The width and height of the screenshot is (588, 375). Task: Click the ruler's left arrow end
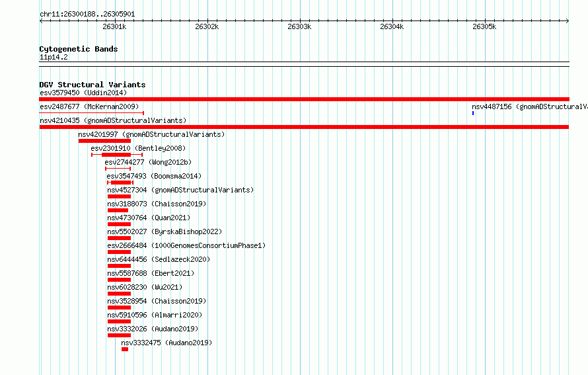41,21
